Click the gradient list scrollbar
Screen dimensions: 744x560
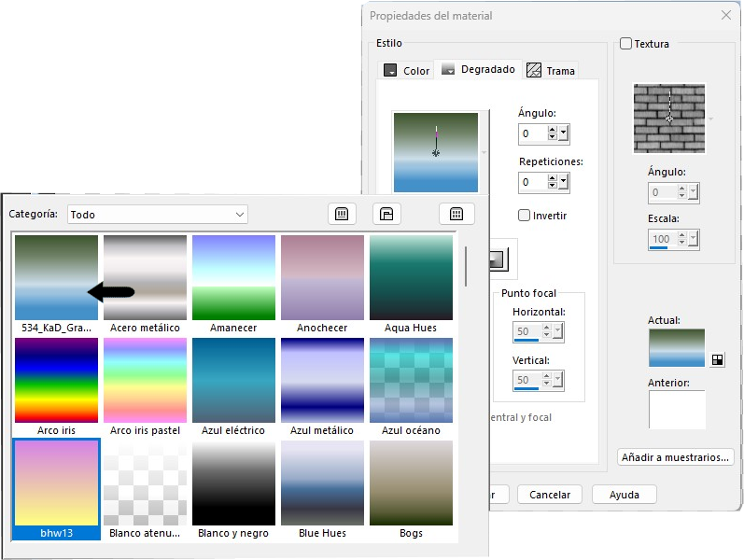point(466,267)
